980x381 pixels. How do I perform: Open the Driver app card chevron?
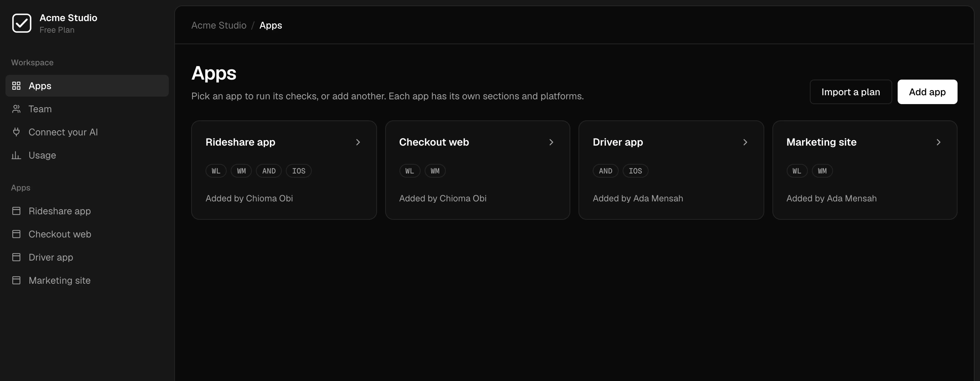pos(745,142)
